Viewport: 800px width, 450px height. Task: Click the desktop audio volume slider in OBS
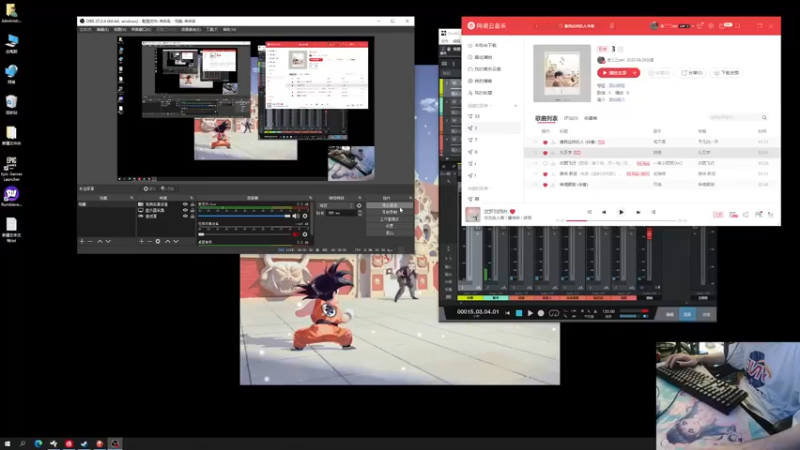pos(244,216)
